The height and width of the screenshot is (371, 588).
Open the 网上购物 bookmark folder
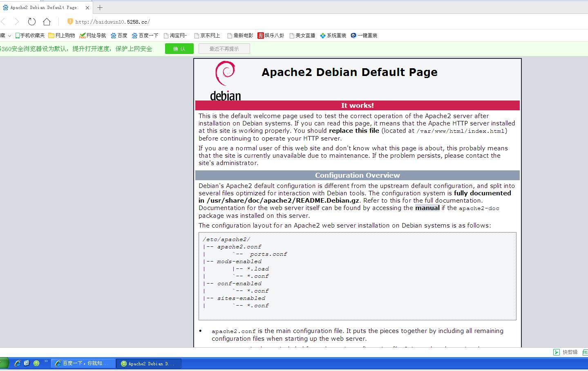click(x=62, y=36)
